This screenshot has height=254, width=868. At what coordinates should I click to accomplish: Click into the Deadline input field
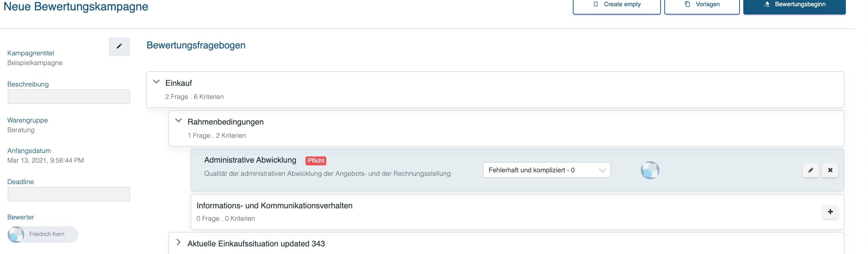[x=69, y=194]
